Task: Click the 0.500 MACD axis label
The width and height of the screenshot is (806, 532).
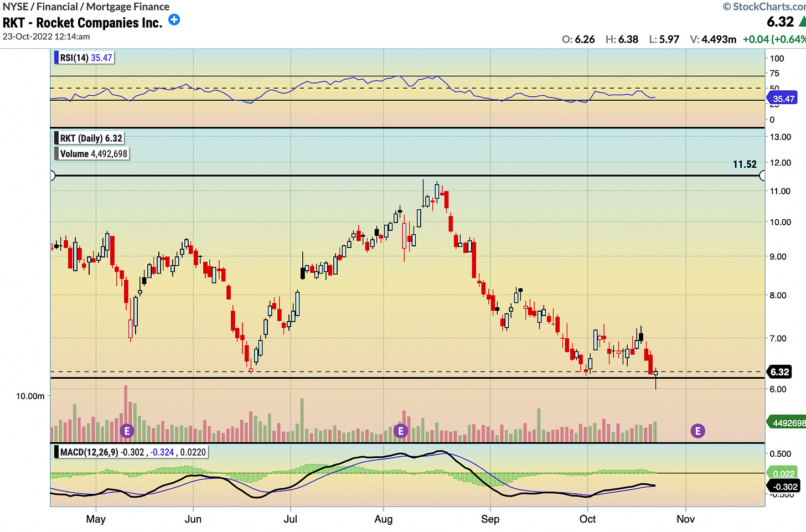Action: [780, 453]
